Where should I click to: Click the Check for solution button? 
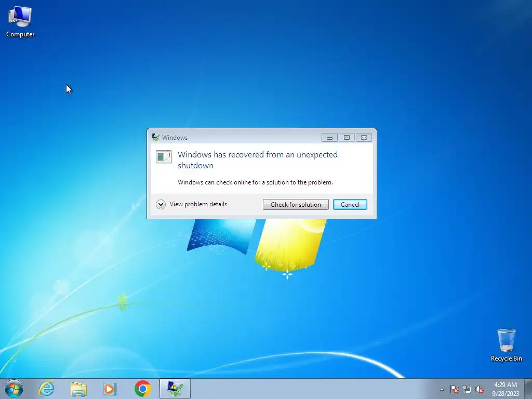tap(296, 205)
